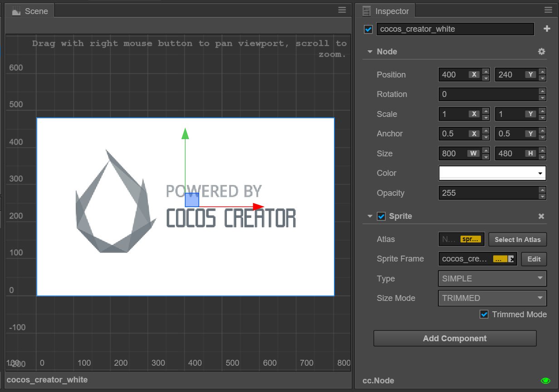Open the Size Mode dropdown showing TRIMMED
Image resolution: width=559 pixels, height=392 pixels.
[x=492, y=298]
